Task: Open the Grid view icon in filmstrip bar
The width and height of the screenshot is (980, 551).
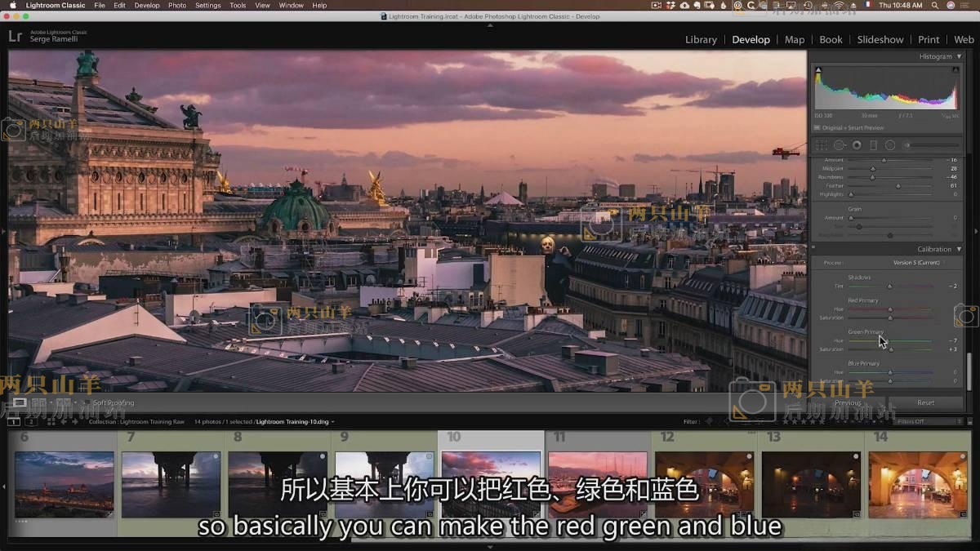Action: click(x=51, y=421)
